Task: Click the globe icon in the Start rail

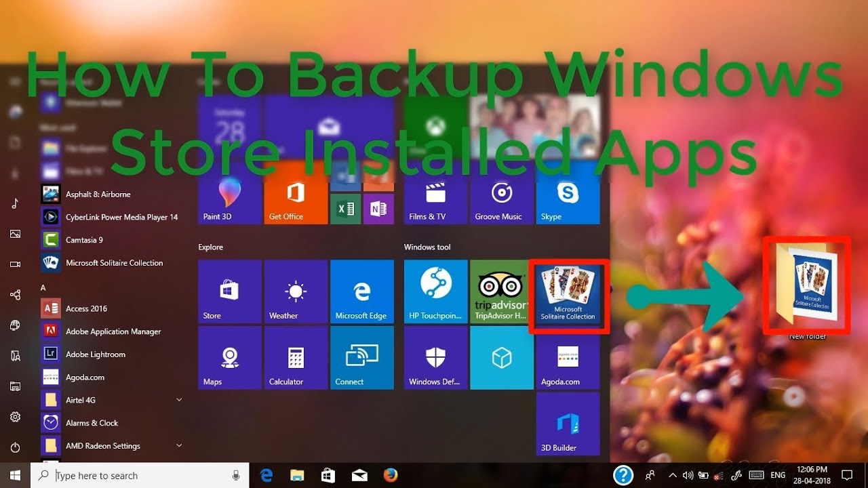Action: click(15, 325)
